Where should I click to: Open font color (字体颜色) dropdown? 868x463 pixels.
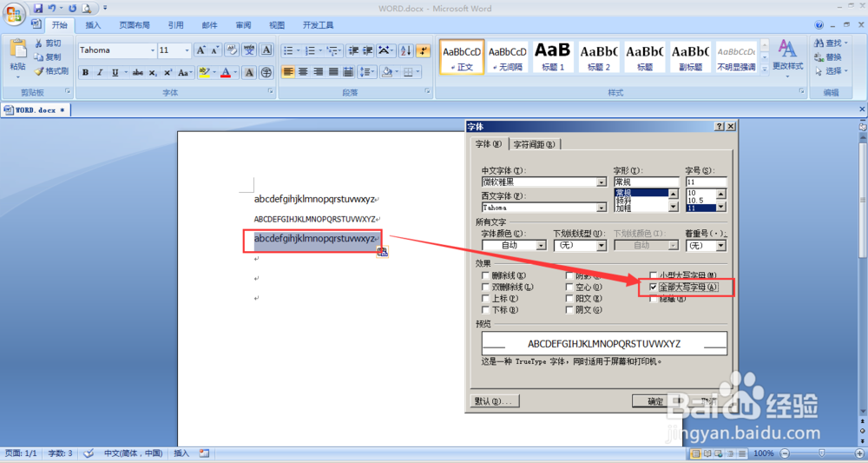tap(541, 245)
